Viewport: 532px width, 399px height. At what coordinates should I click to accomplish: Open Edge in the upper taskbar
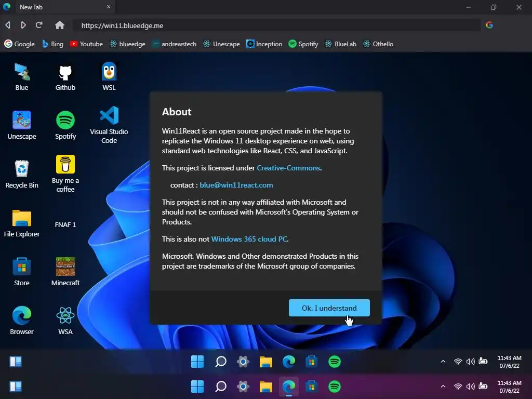point(289,362)
